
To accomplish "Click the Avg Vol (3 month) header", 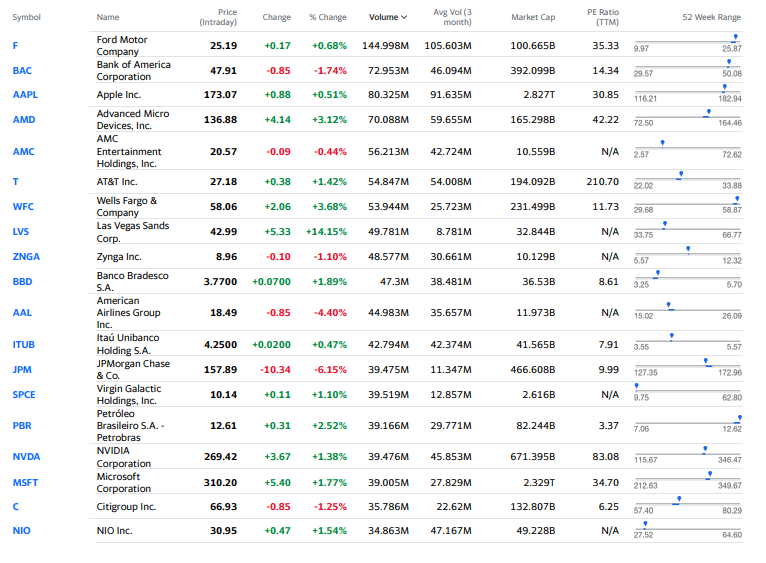I will click(452, 17).
